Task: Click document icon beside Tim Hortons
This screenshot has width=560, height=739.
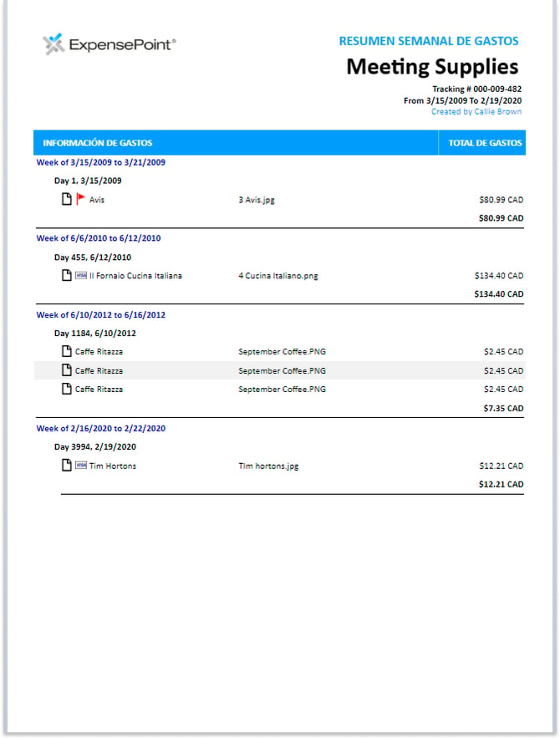Action: point(67,465)
